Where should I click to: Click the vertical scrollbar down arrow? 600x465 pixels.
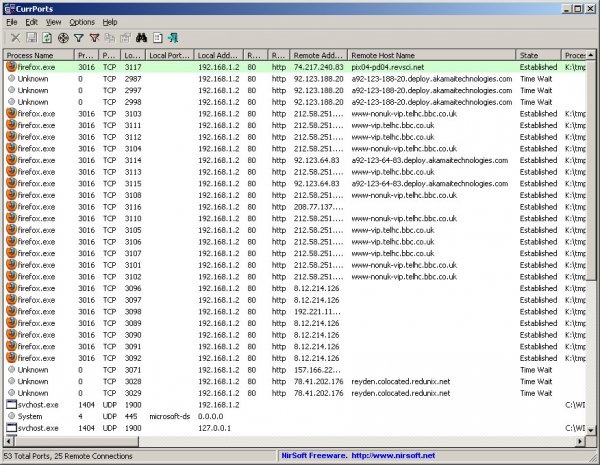[593, 432]
